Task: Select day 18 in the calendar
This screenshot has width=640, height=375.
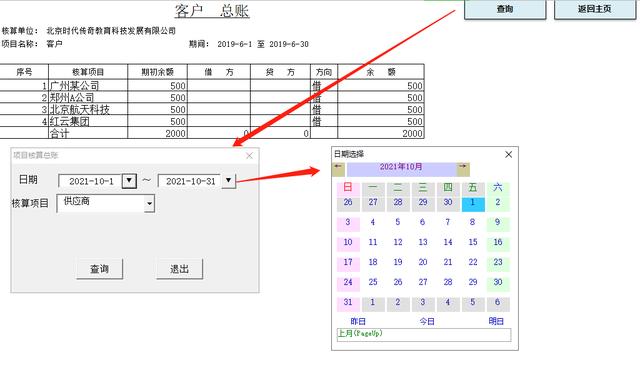Action: [373, 263]
